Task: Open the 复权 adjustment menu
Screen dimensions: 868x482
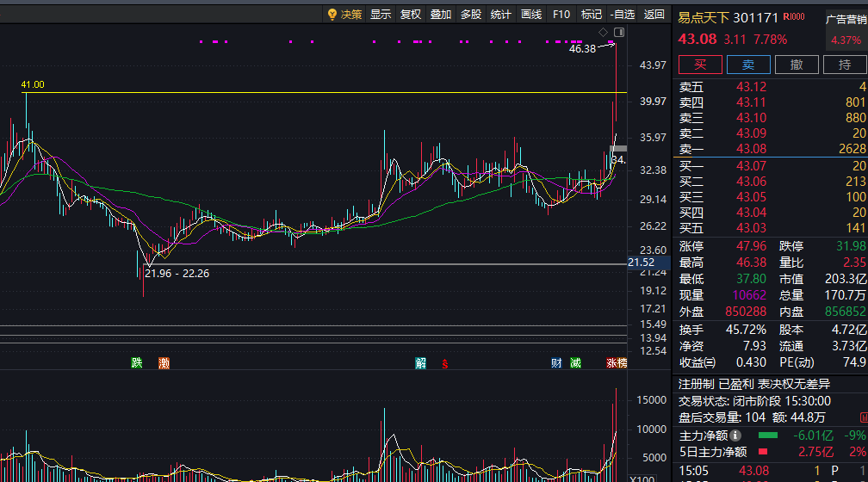Action: coord(411,15)
